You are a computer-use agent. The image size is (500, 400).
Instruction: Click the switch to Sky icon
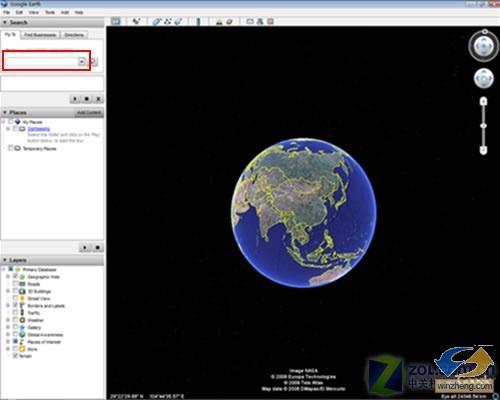pyautogui.click(x=229, y=21)
